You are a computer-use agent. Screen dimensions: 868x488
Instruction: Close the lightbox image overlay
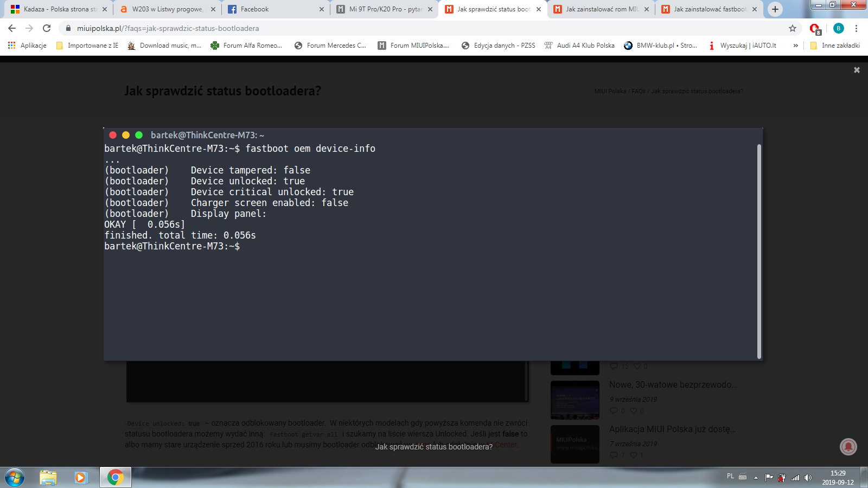(857, 70)
